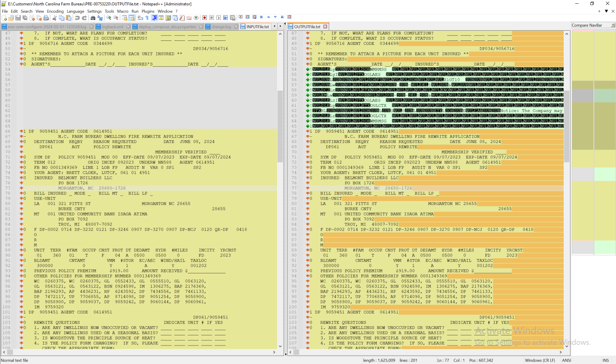Click the Save All icon
This screenshot has width=616, height=364.
pos(25,18)
